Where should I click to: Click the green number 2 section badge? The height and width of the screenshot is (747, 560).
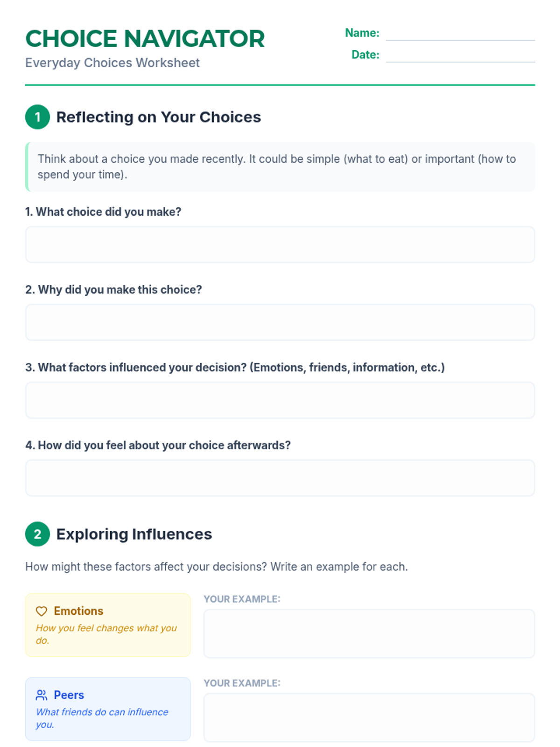(x=37, y=534)
